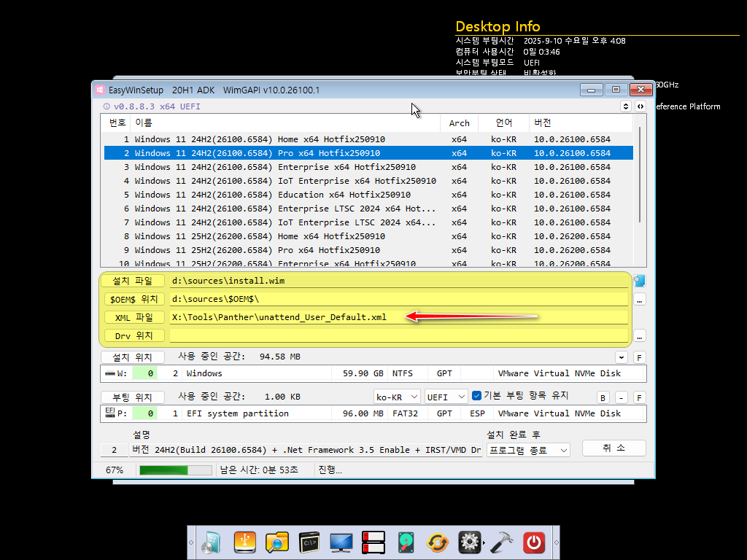Click the '번호' column header
This screenshot has width=747, height=560.
tap(117, 122)
